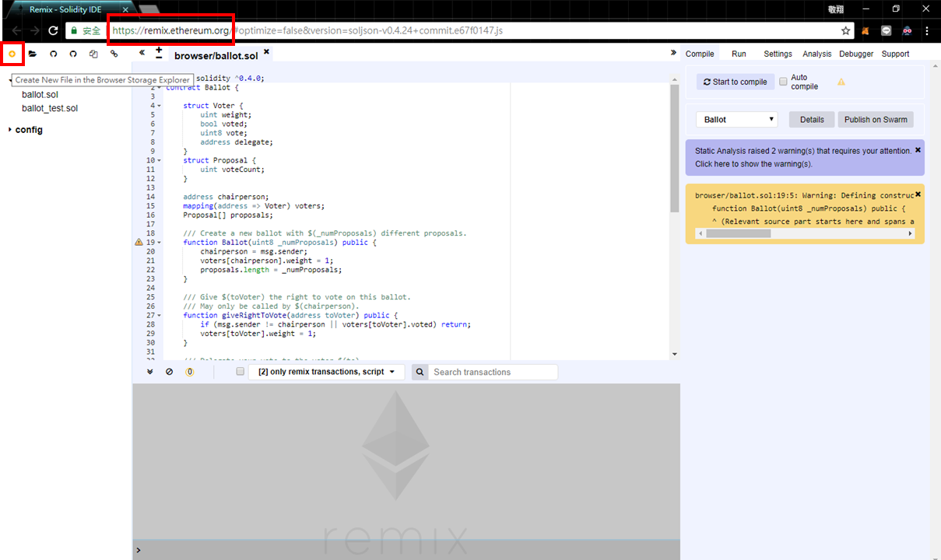Bookmark this page with the star icon

pos(846,30)
